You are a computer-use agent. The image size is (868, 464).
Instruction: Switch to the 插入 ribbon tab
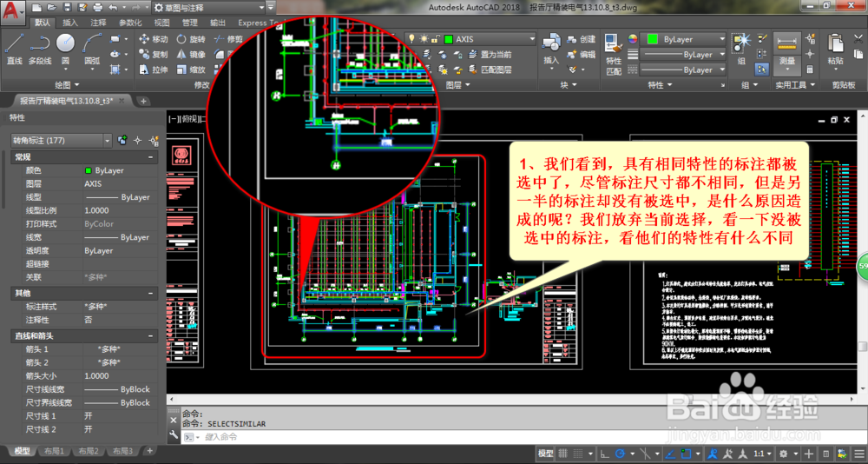click(70, 23)
